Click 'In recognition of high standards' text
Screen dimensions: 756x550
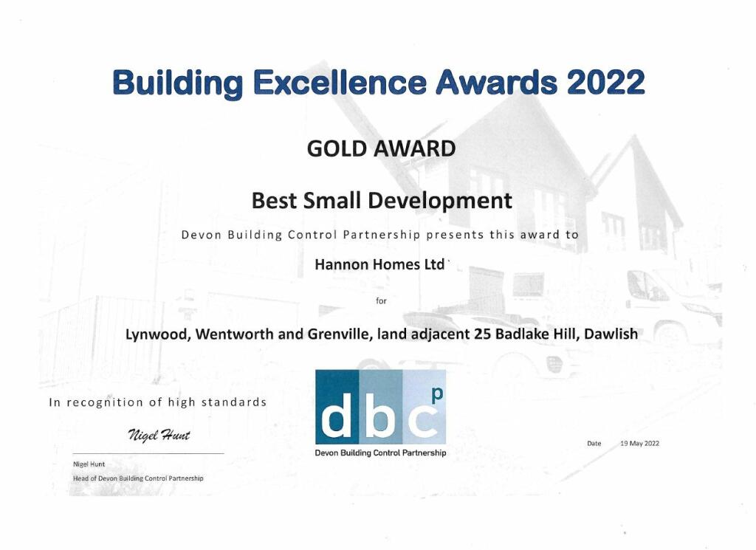156,402
